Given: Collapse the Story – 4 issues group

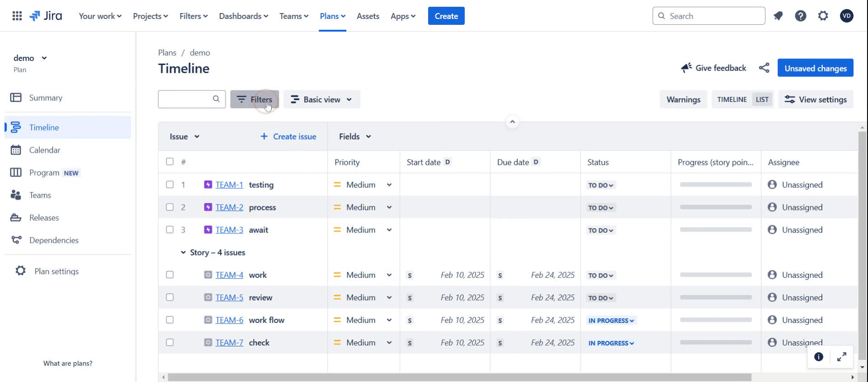Looking at the screenshot, I should click(x=183, y=252).
